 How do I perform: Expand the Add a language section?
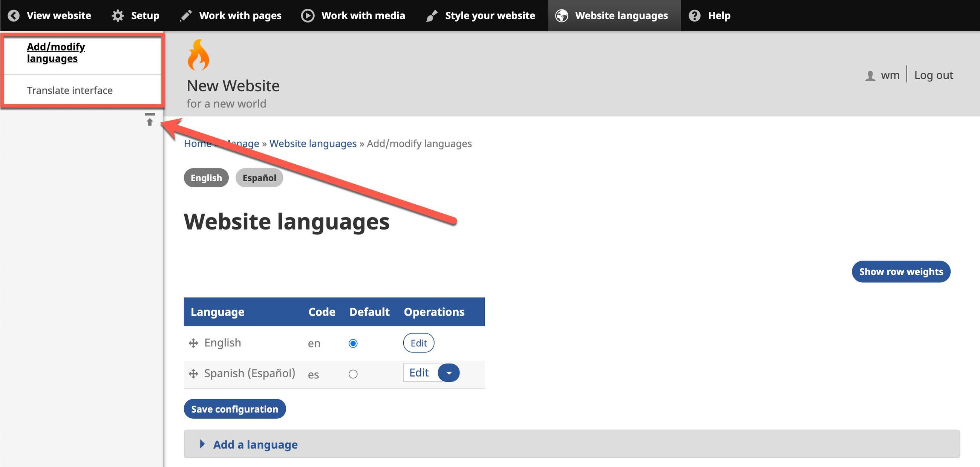tap(255, 444)
